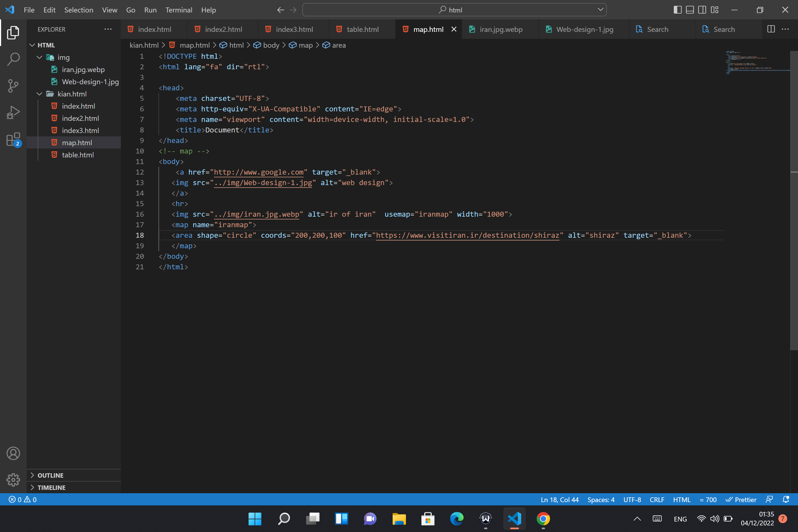Close the map.html tab
Viewport: 798px width, 532px height.
(x=454, y=29)
